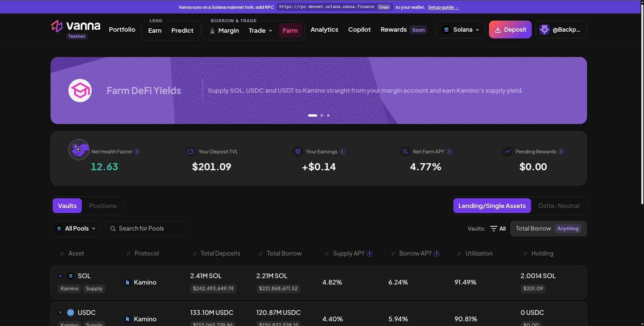Select the Farm nav item
This screenshot has width=644, height=326.
point(290,31)
